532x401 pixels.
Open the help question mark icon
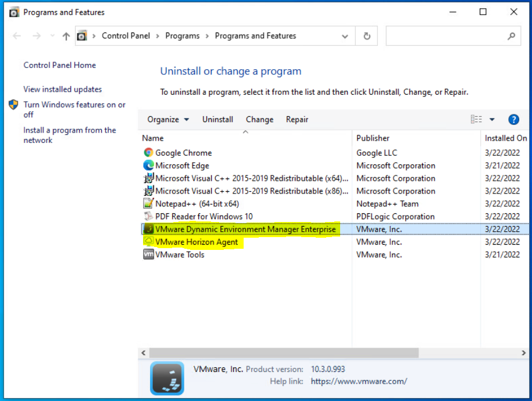tap(513, 119)
